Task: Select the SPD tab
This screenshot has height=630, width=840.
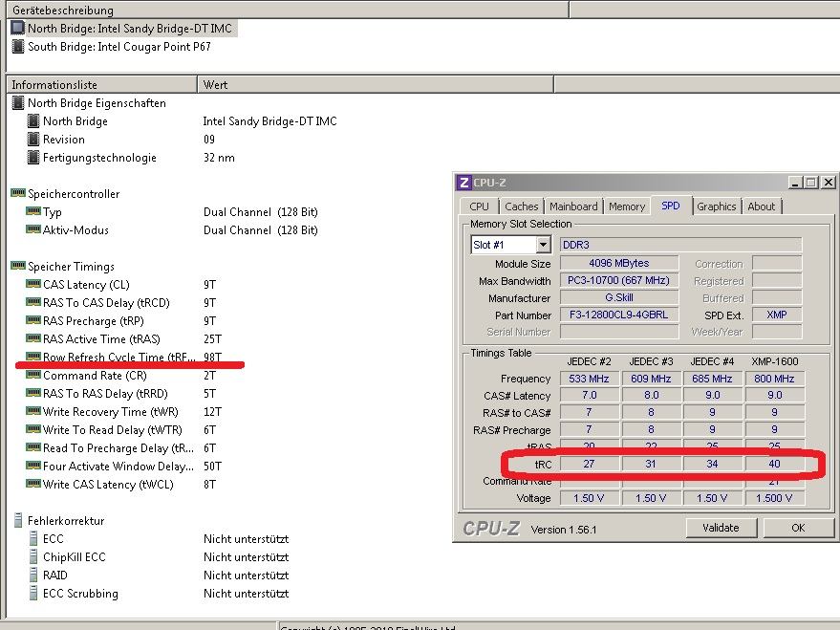Action: point(671,206)
